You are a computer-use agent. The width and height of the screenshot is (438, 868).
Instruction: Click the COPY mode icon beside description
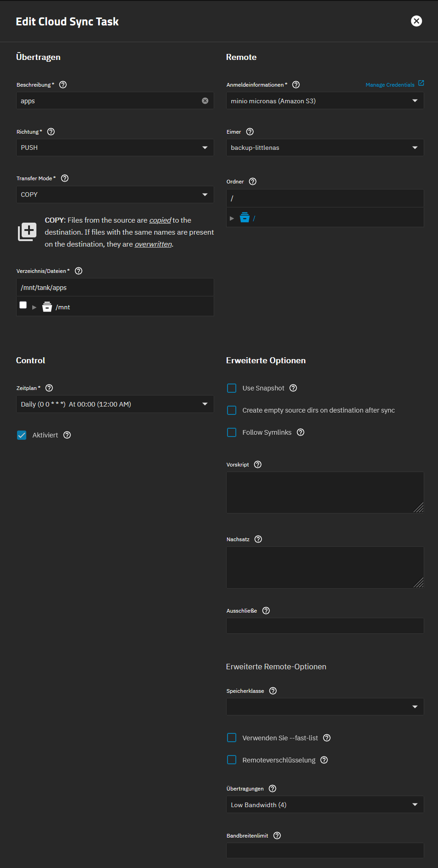[27, 231]
